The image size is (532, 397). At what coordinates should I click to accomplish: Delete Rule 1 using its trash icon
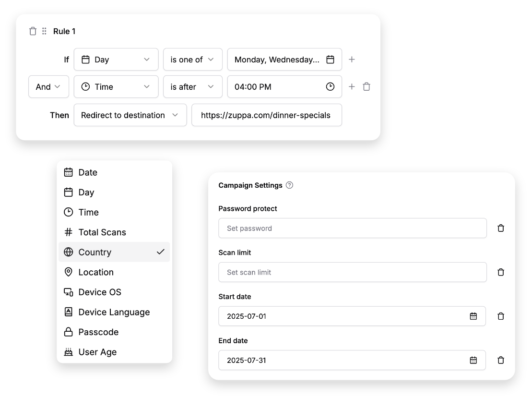pyautogui.click(x=33, y=31)
